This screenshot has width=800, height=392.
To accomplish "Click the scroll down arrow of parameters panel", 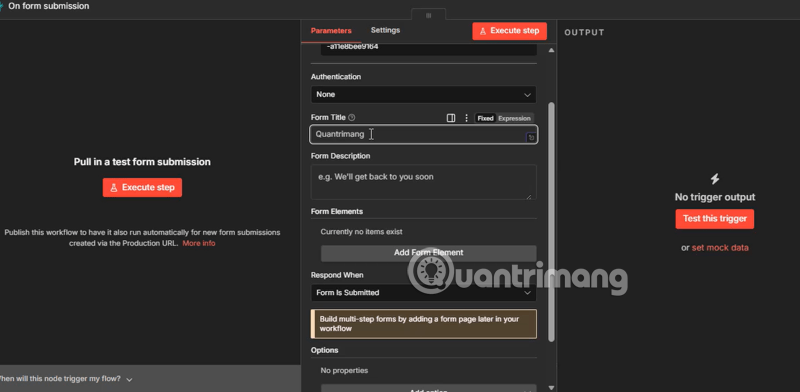I will pos(551,388).
